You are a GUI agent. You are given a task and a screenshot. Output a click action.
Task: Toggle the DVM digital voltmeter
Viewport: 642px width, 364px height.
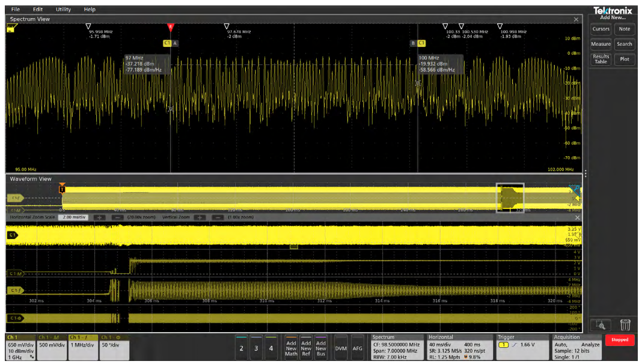[341, 348]
